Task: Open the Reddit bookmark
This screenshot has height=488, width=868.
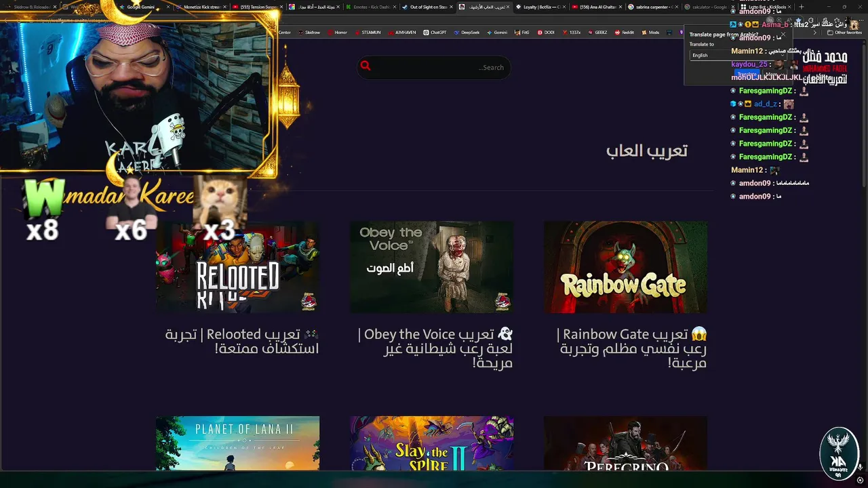Action: 624,32
